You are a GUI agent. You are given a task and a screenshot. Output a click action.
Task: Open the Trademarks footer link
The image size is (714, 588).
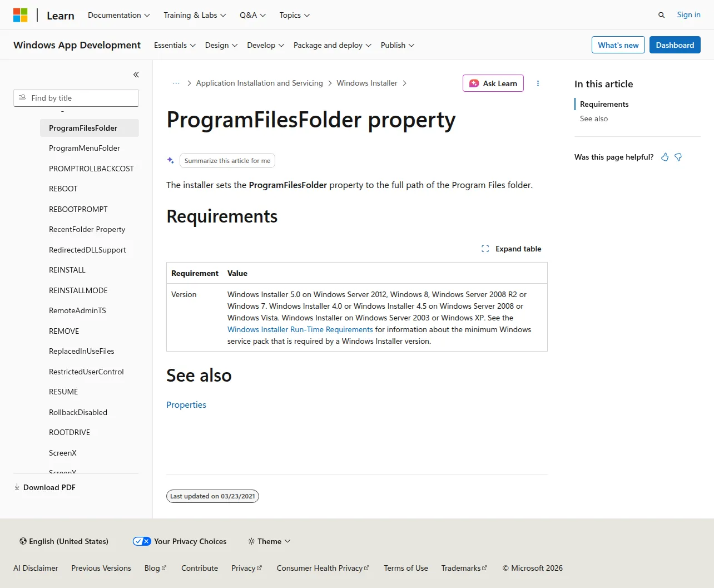tap(464, 568)
